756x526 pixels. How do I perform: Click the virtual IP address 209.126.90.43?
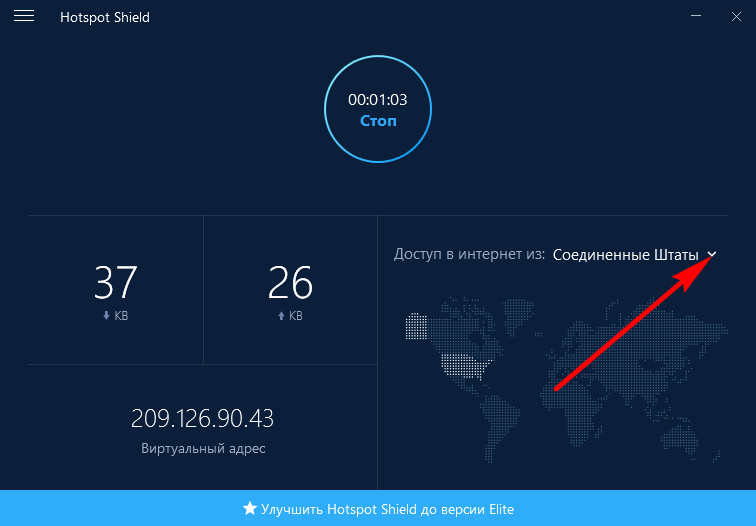pyautogui.click(x=202, y=418)
